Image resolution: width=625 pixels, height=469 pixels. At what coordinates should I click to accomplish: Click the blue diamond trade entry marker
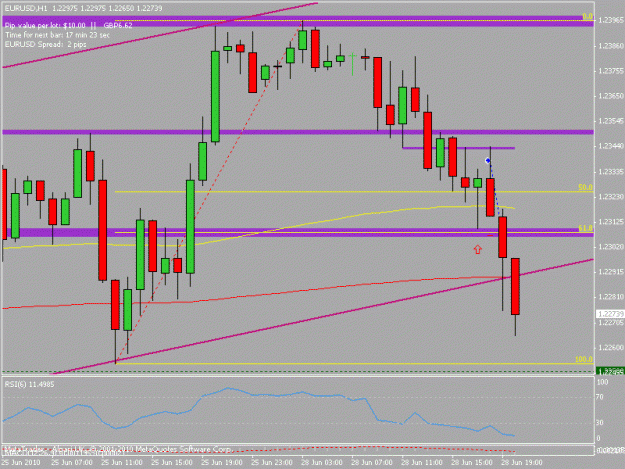[488, 161]
